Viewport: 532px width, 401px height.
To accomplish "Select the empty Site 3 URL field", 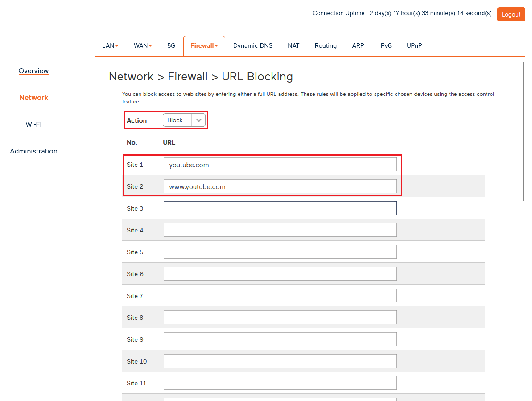I will tap(280, 208).
